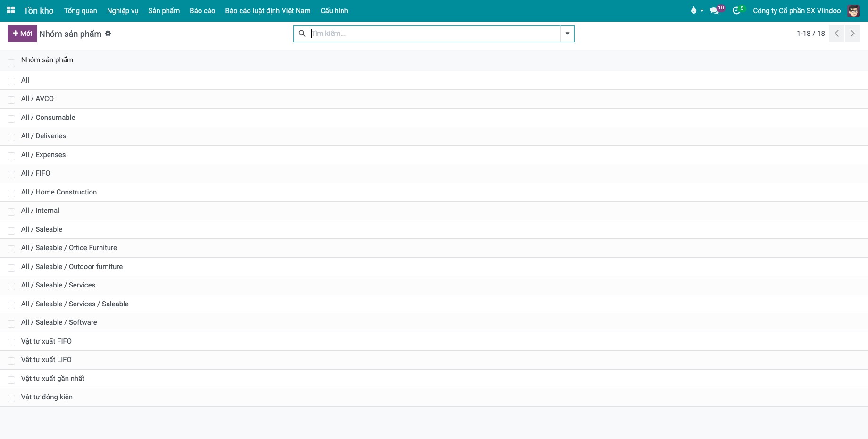Open All / Home Construction category

pyautogui.click(x=434, y=192)
